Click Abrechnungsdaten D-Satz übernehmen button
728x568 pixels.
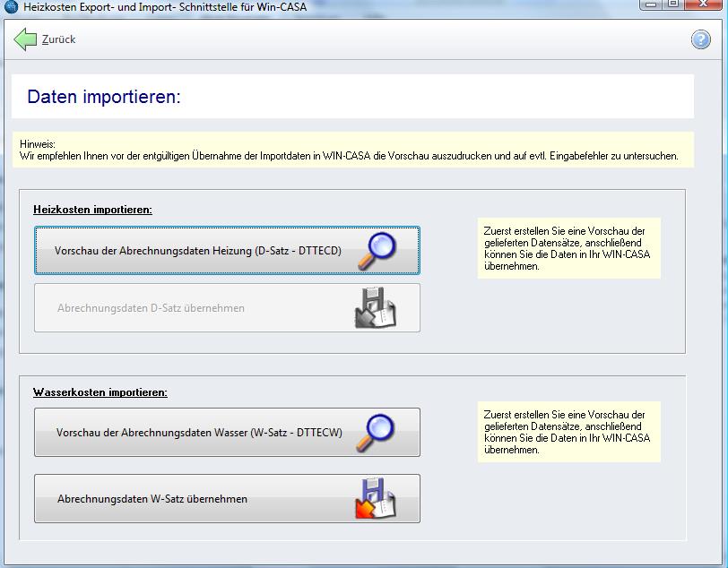pyautogui.click(x=227, y=308)
